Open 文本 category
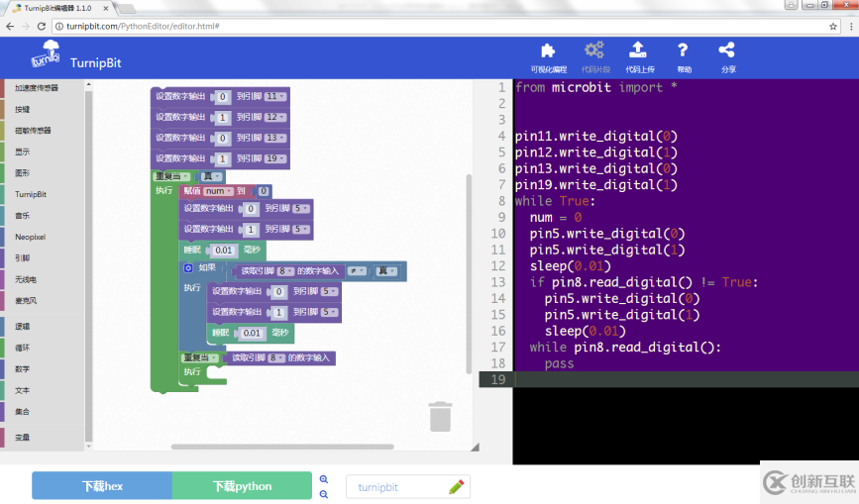The height and width of the screenshot is (504, 859). (23, 390)
